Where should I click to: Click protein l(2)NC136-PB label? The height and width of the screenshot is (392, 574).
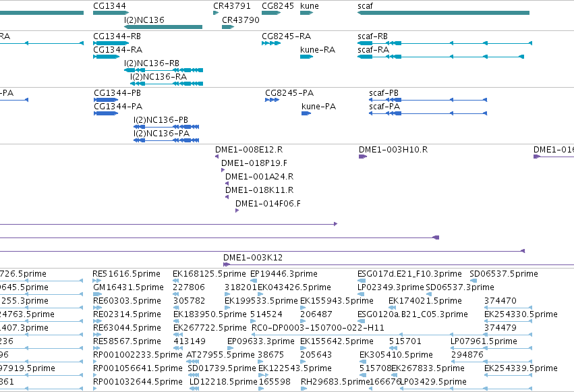point(161,120)
